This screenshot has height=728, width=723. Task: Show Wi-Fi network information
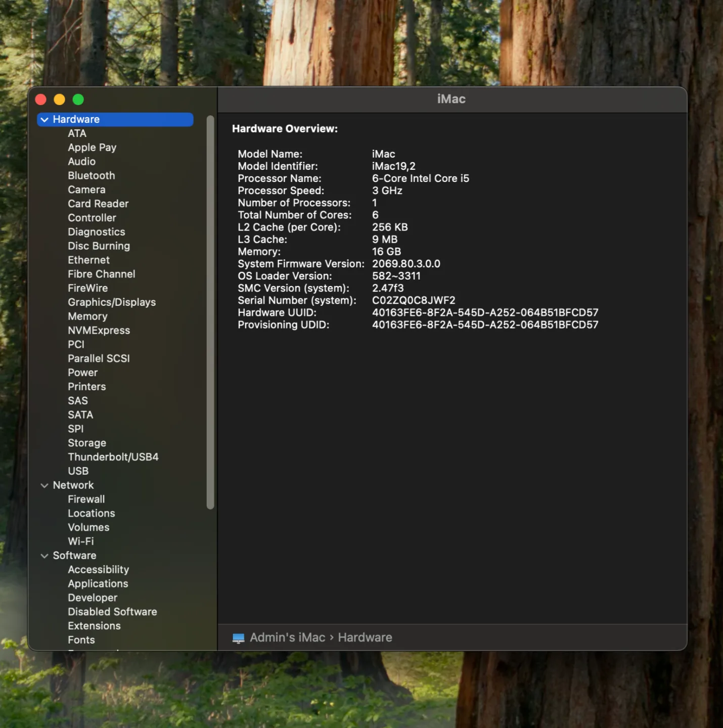[x=80, y=541]
